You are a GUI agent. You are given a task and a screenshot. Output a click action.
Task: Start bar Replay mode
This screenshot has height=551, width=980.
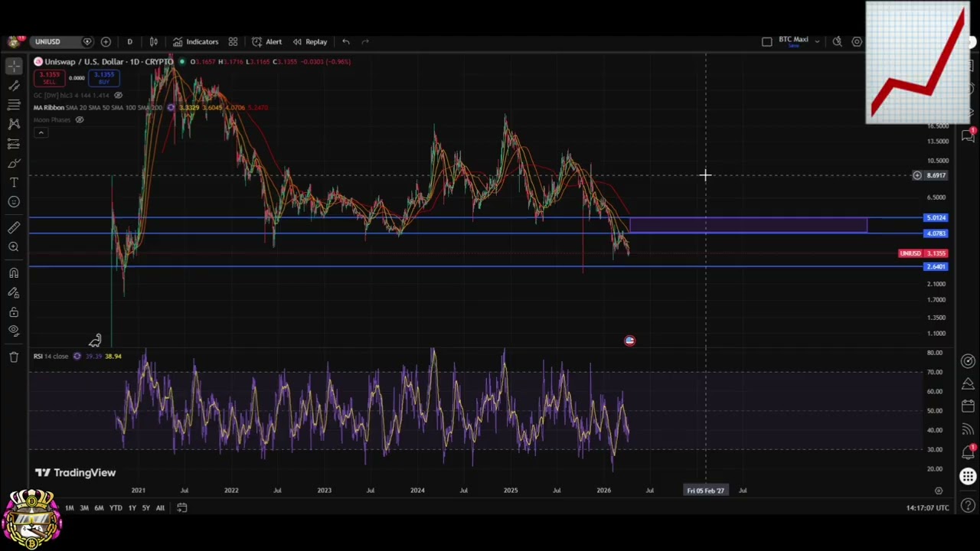tap(310, 41)
